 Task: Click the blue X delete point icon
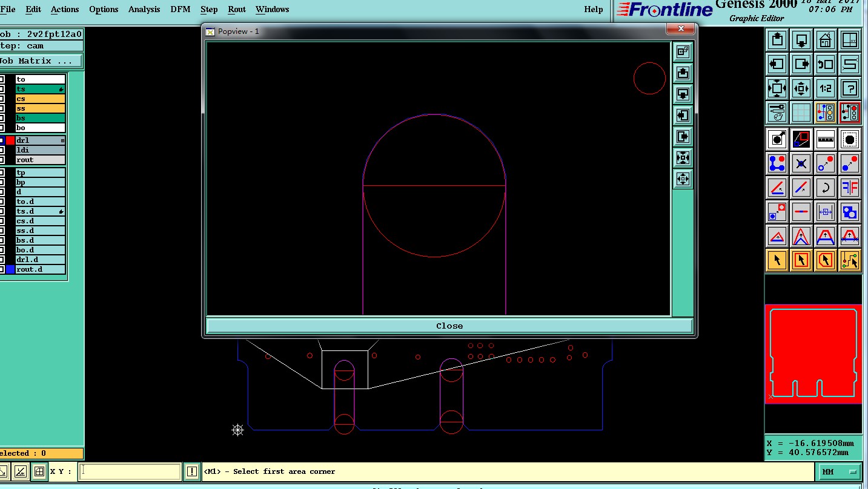(x=801, y=163)
